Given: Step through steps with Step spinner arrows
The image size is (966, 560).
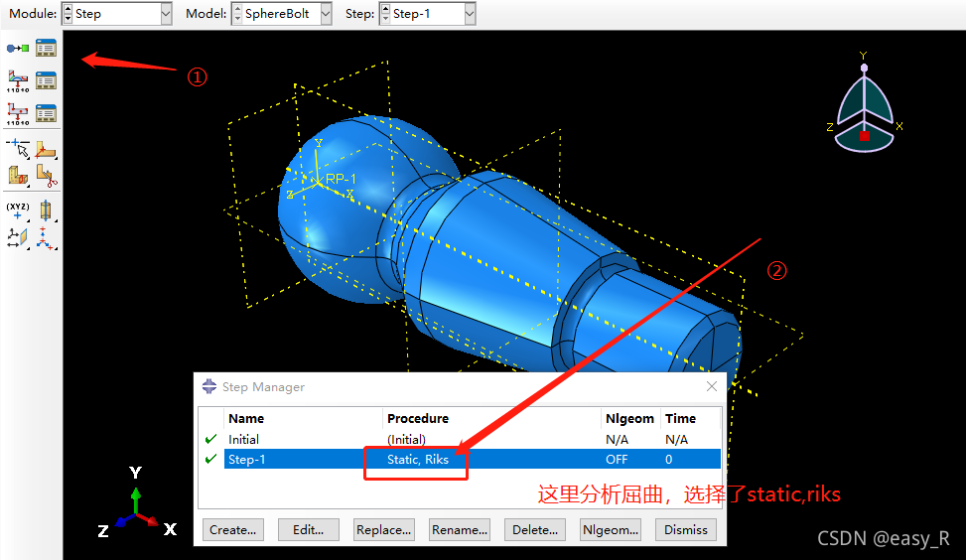Looking at the screenshot, I should [x=385, y=14].
